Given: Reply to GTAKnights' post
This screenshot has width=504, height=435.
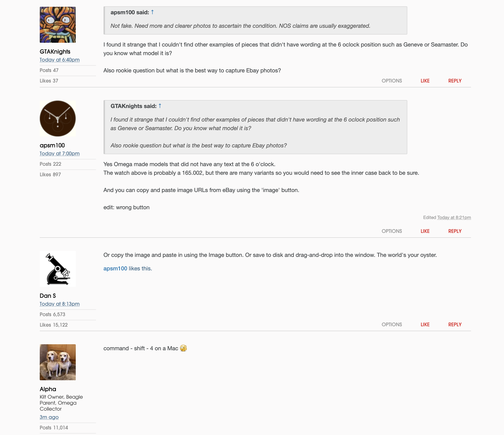Looking at the screenshot, I should [455, 81].
